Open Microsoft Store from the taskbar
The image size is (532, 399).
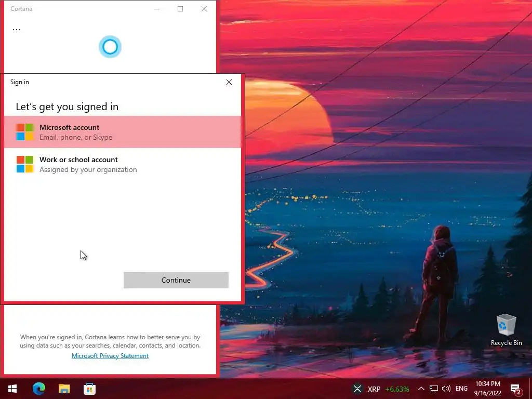click(89, 389)
